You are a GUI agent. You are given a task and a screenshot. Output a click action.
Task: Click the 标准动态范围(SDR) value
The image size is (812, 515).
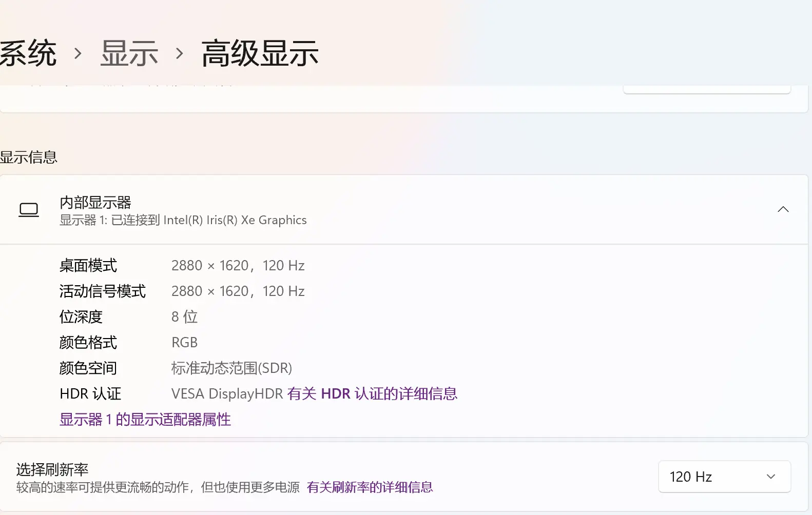(231, 368)
